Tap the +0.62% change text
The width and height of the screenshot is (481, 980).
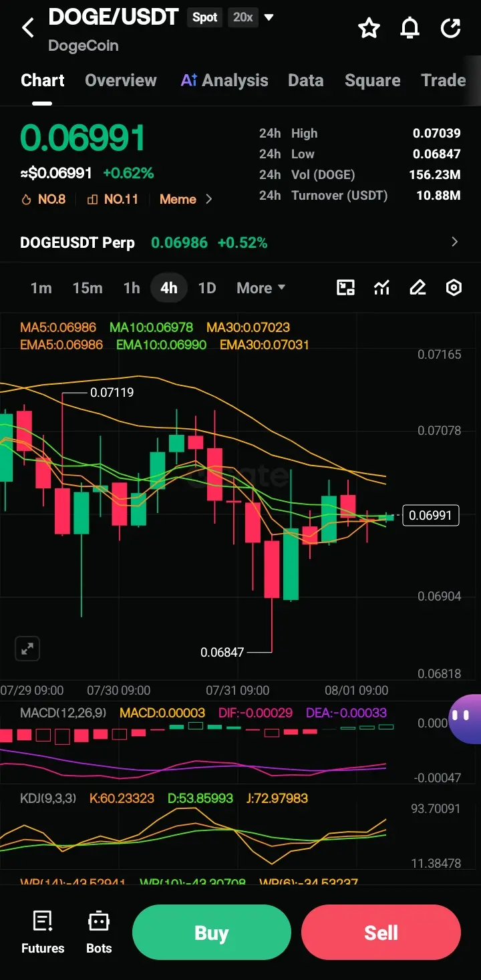tap(128, 173)
